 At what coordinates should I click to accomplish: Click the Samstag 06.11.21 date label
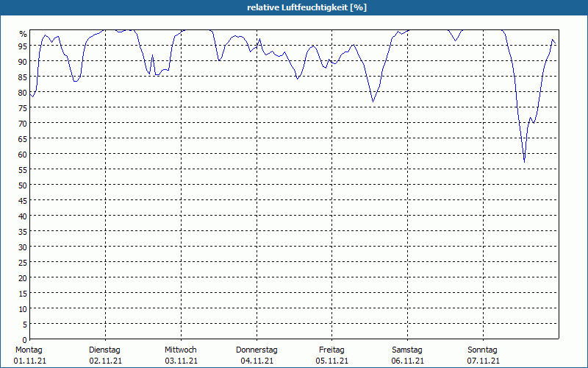[x=408, y=355]
